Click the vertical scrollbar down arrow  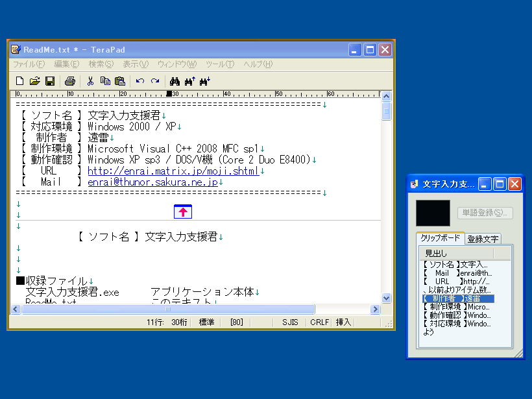click(x=386, y=298)
